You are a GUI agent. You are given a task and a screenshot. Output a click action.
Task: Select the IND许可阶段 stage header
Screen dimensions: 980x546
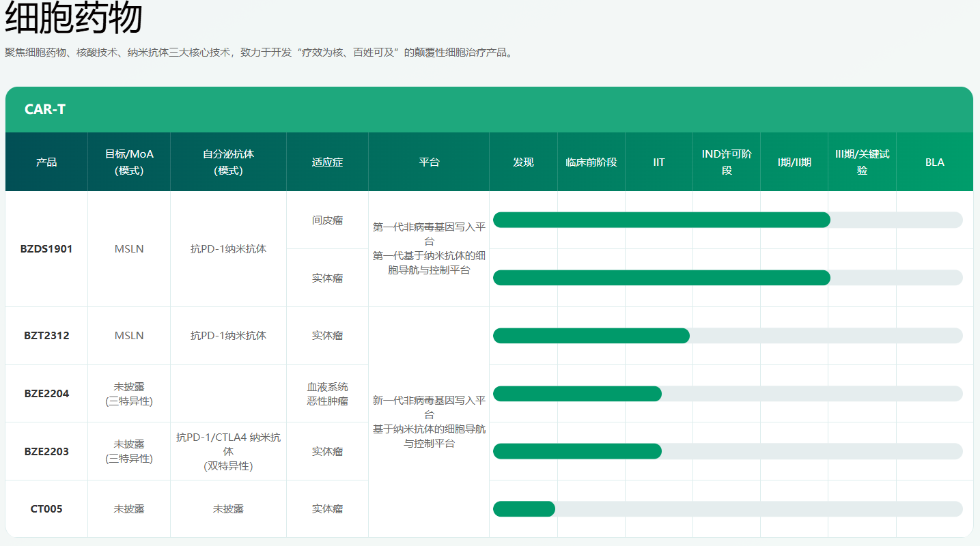(x=726, y=162)
